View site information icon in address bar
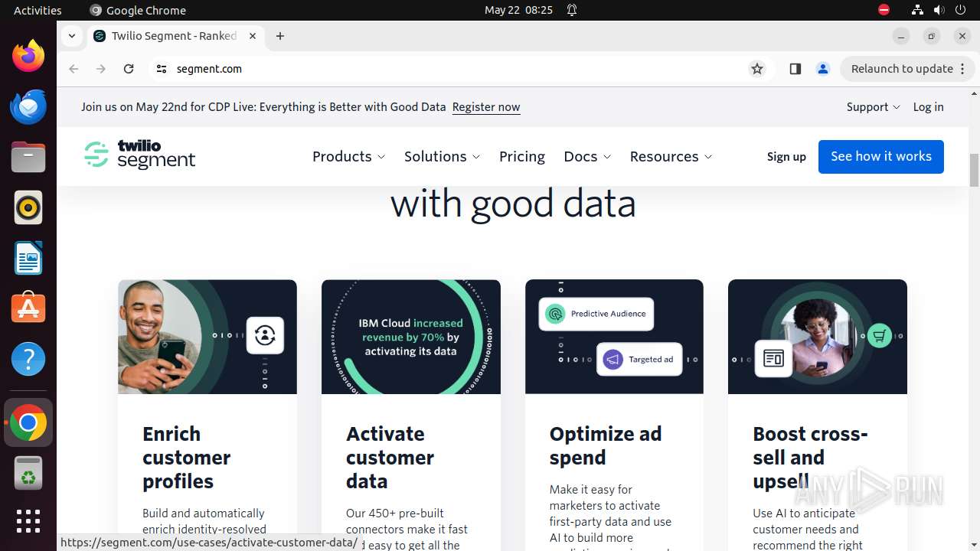Viewport: 980px width, 551px height. pos(161,69)
